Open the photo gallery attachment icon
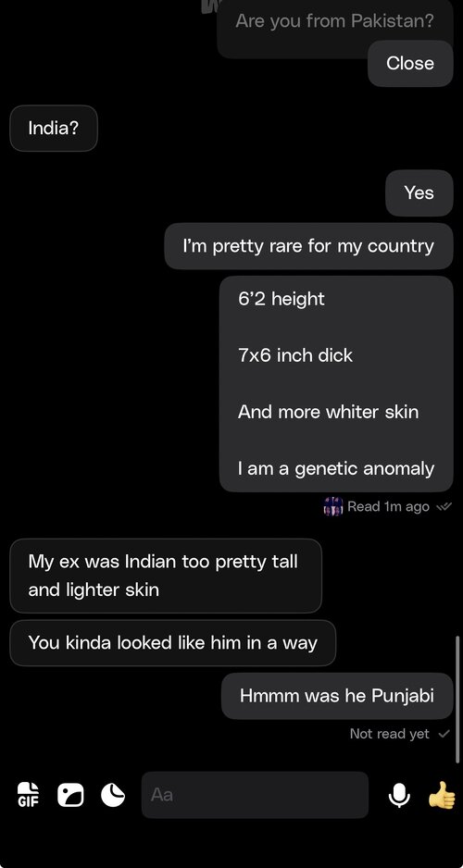Viewport: 463px width, 868px height. [x=70, y=795]
